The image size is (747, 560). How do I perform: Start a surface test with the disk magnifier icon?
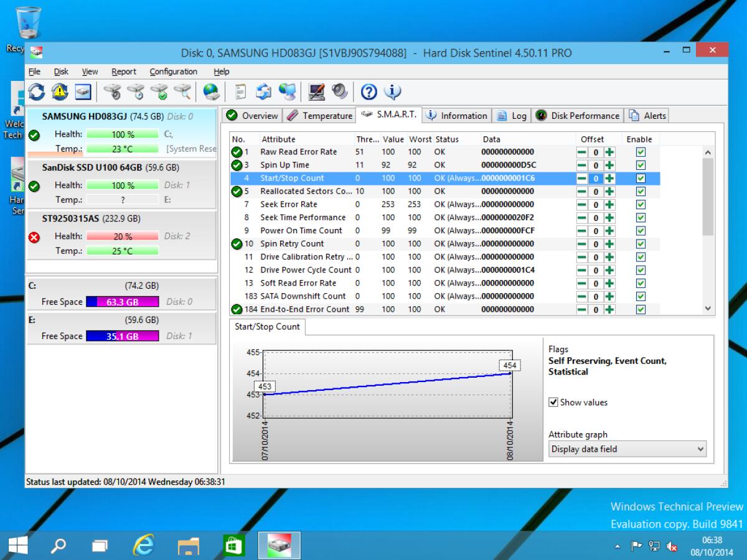click(x=182, y=91)
